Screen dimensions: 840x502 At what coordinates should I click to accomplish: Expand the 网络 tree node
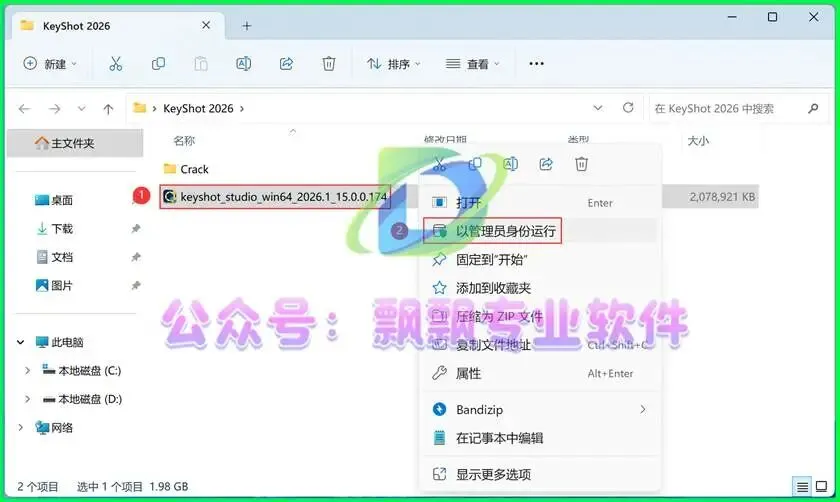20,427
